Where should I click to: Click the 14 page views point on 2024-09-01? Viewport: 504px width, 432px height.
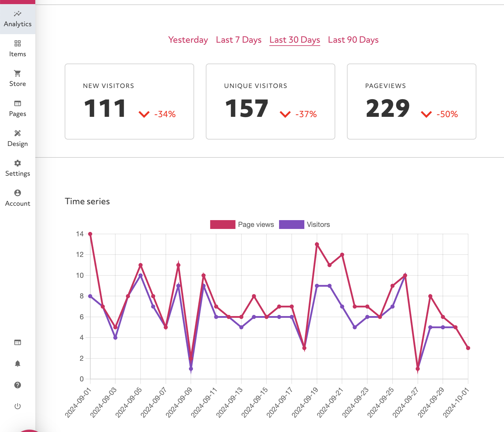(90, 234)
